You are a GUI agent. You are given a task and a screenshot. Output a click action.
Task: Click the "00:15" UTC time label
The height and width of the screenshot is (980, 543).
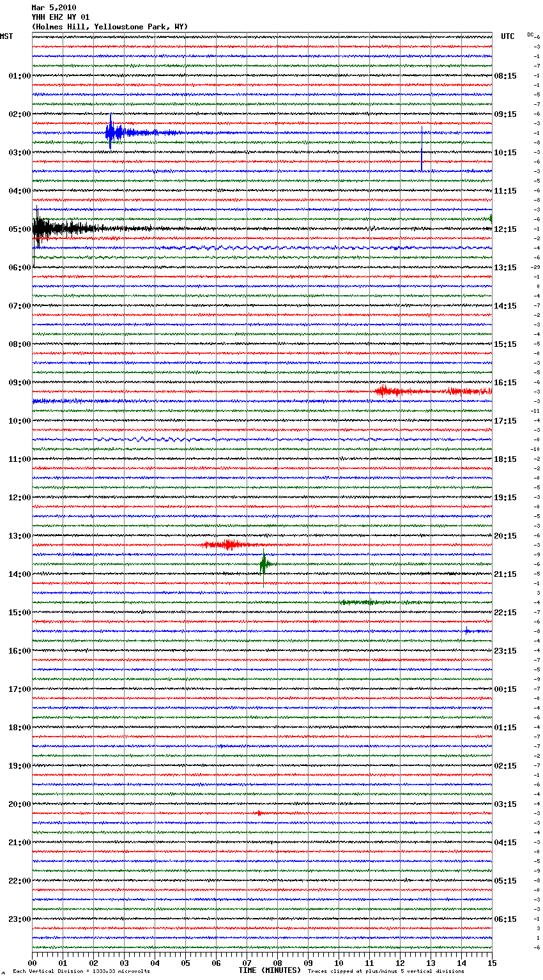pyautogui.click(x=505, y=689)
